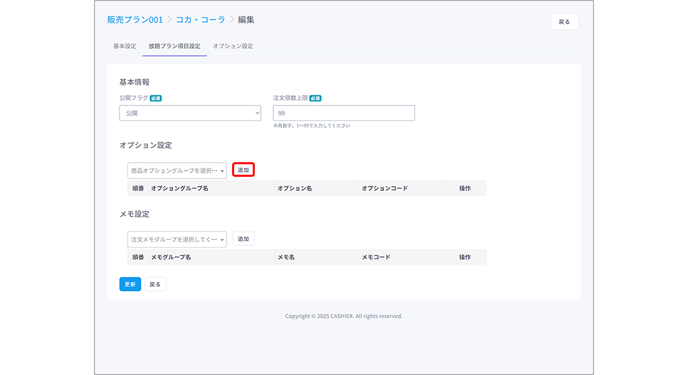Open the オプション設定 tab
The width and height of the screenshot is (688, 375).
pyautogui.click(x=233, y=46)
